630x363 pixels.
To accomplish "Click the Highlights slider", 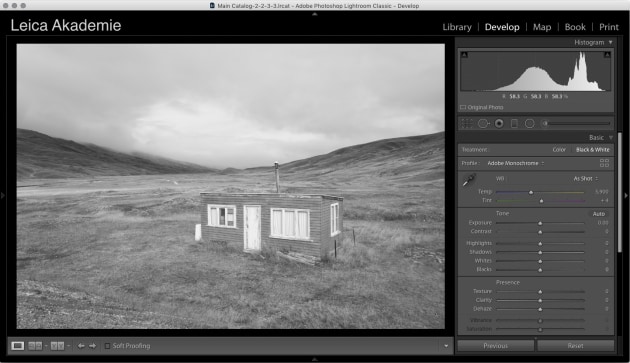I will pyautogui.click(x=540, y=244).
